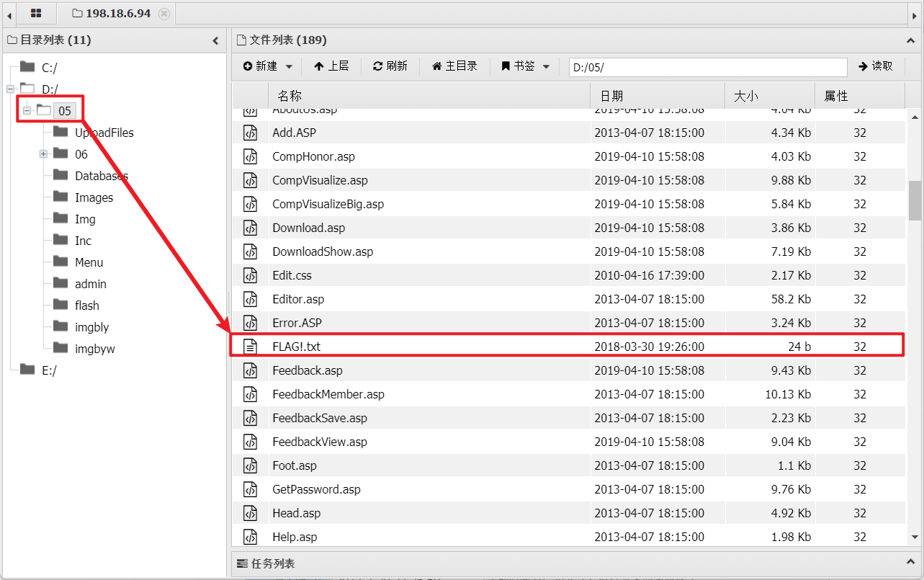Click the GetPassword.asp file icon

pos(250,489)
